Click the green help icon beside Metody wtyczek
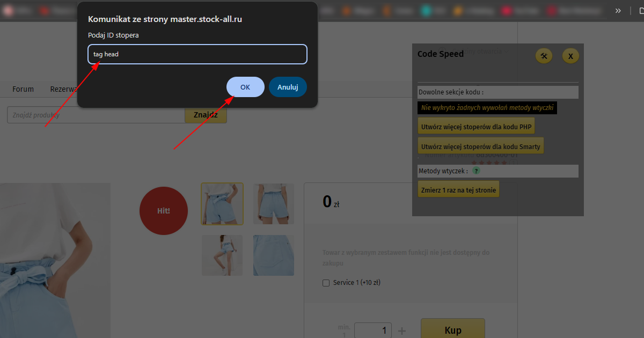644x338 pixels. (x=476, y=171)
